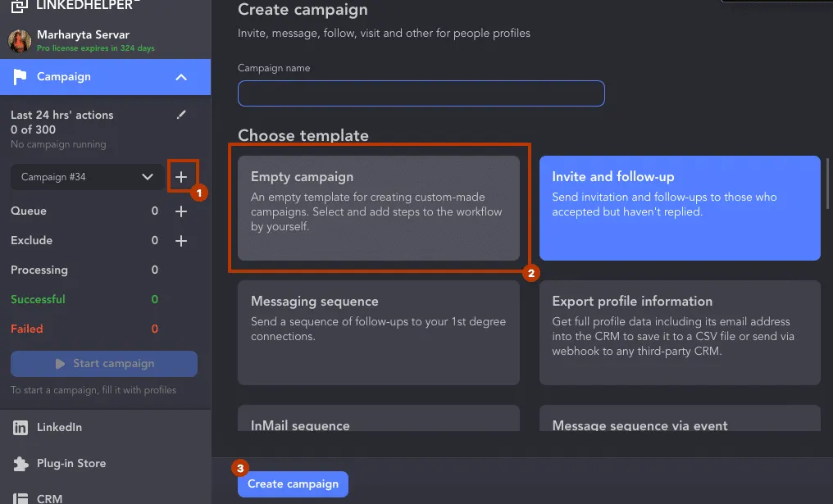
Task: Click the Create campaign button
Action: [x=294, y=484]
